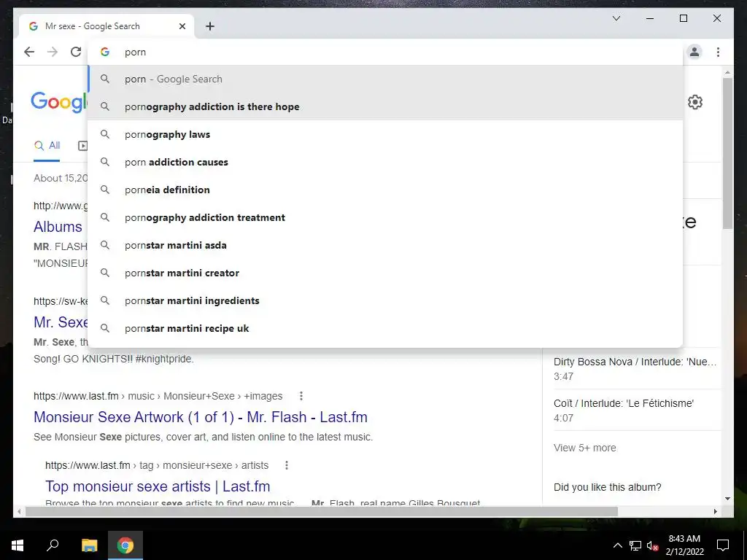
Task: Choose suggestion 'pornstar martini ingredients'
Action: pos(385,300)
